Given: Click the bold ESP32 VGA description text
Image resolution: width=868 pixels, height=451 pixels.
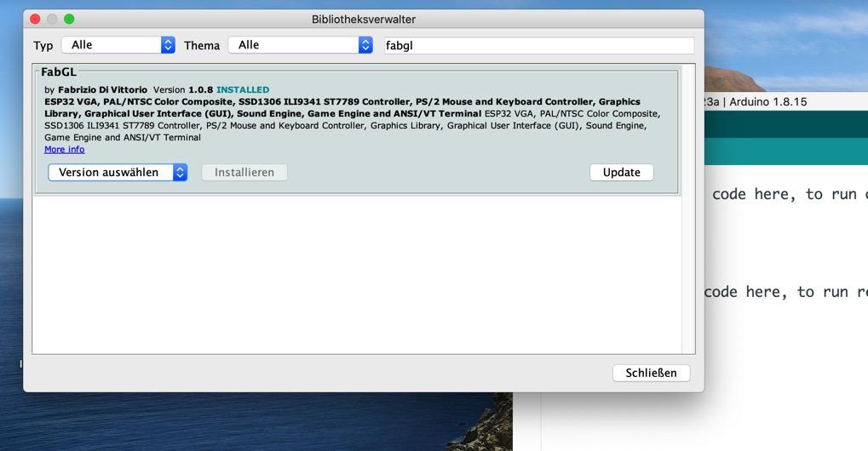Looking at the screenshot, I should pyautogui.click(x=342, y=108).
